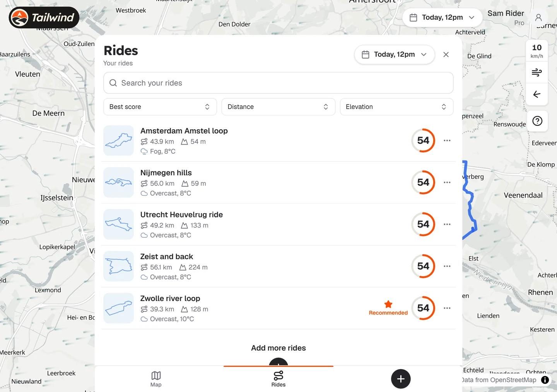557x392 pixels.
Task: Click the Zeist and back route thumbnail
Action: (119, 266)
